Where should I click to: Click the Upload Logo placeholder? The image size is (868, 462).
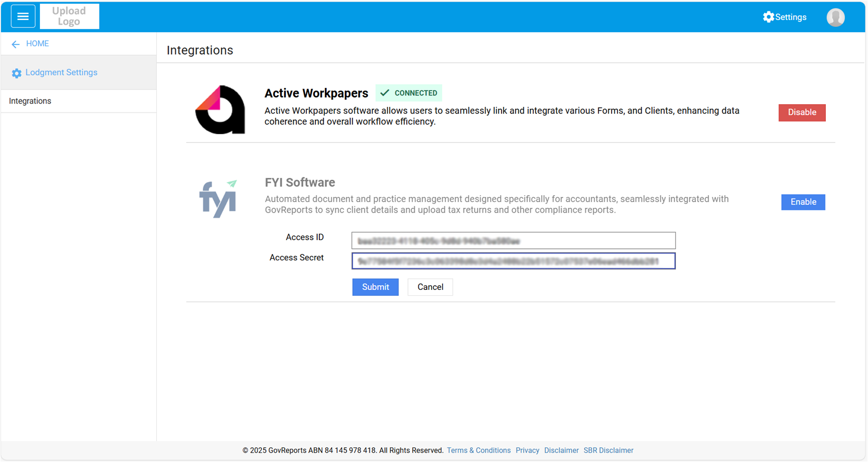pyautogui.click(x=69, y=16)
